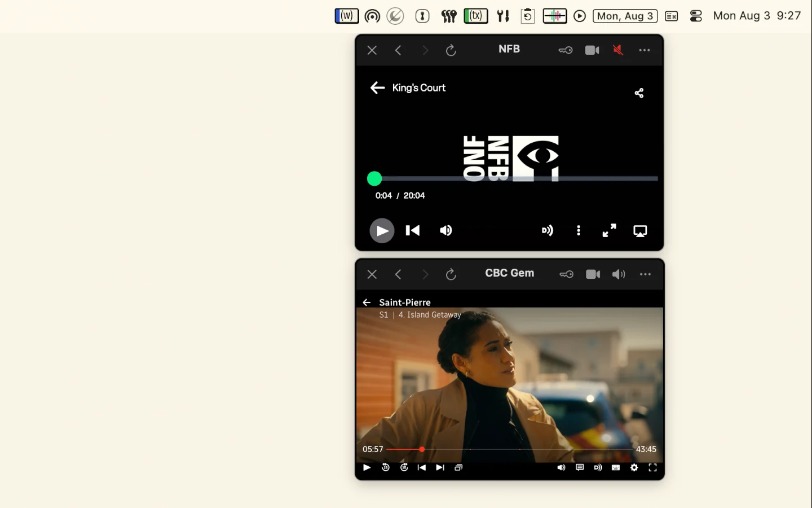Go back from Saint-Pierre episode

tap(367, 303)
